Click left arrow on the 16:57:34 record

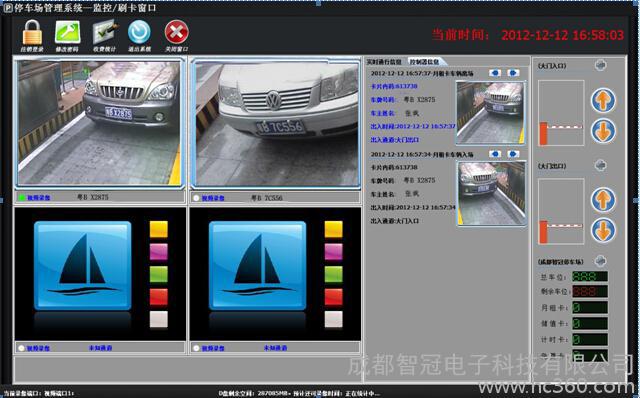(495, 154)
